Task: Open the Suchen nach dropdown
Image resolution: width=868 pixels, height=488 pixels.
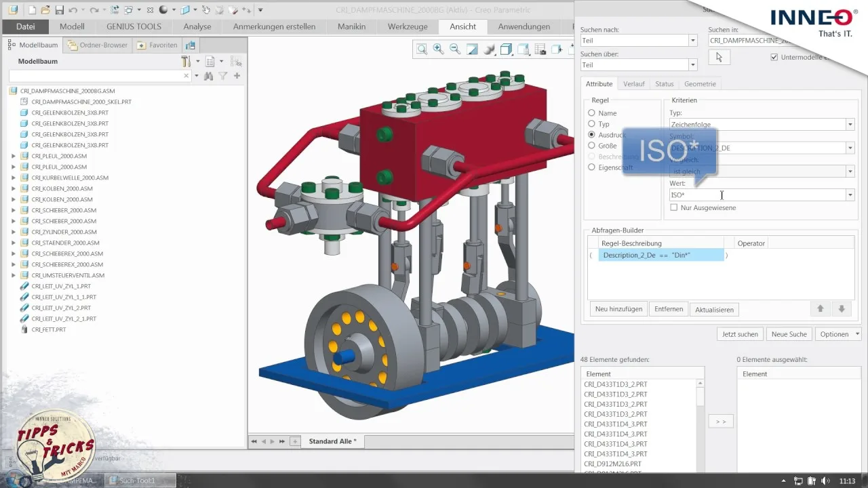Action: [x=692, y=41]
